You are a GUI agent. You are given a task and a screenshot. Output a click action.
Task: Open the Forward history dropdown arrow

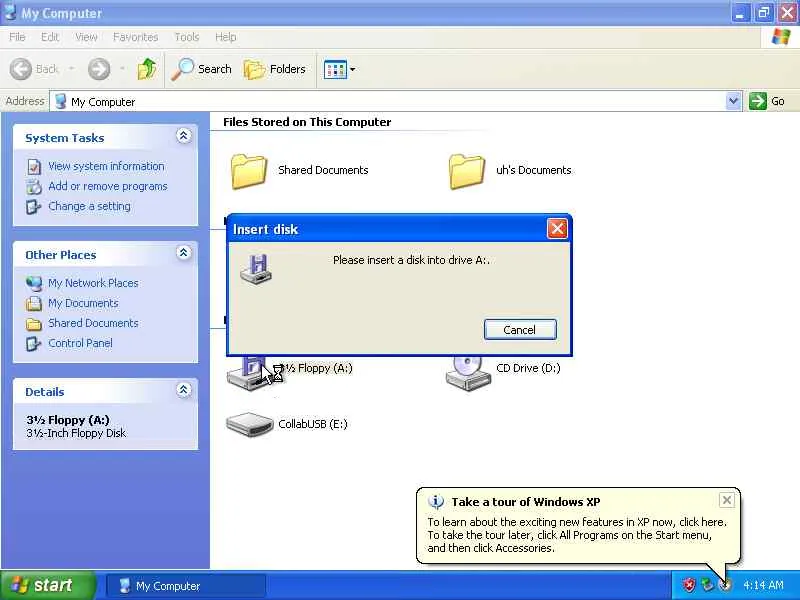(x=122, y=68)
